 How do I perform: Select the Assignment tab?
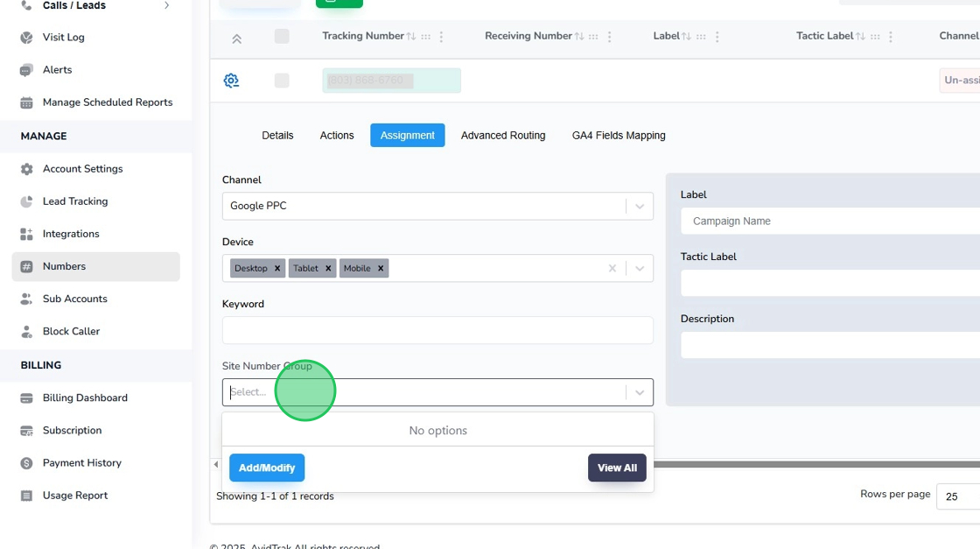click(408, 135)
